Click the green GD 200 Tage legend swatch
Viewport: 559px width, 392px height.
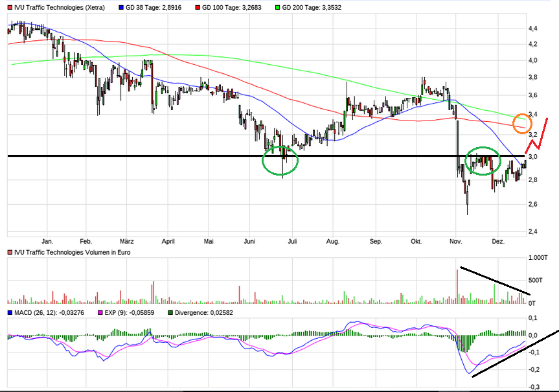pyautogui.click(x=278, y=8)
